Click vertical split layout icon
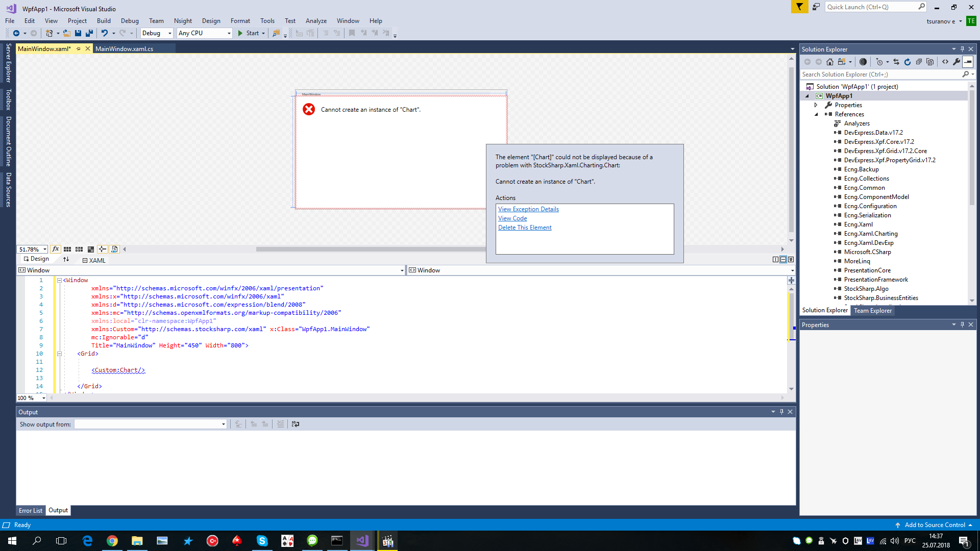Screen dimensions: 980x551 tap(775, 260)
